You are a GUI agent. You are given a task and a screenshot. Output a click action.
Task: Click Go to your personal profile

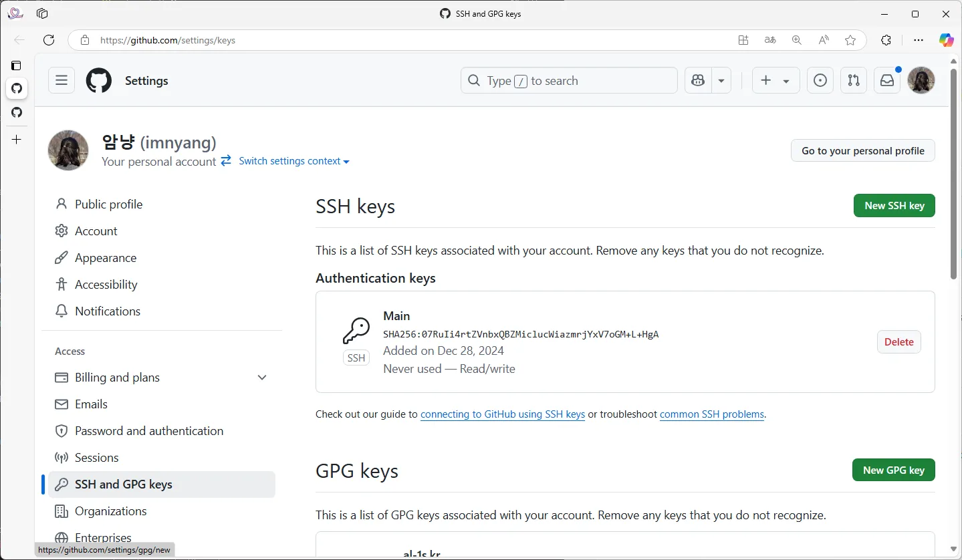[863, 150]
